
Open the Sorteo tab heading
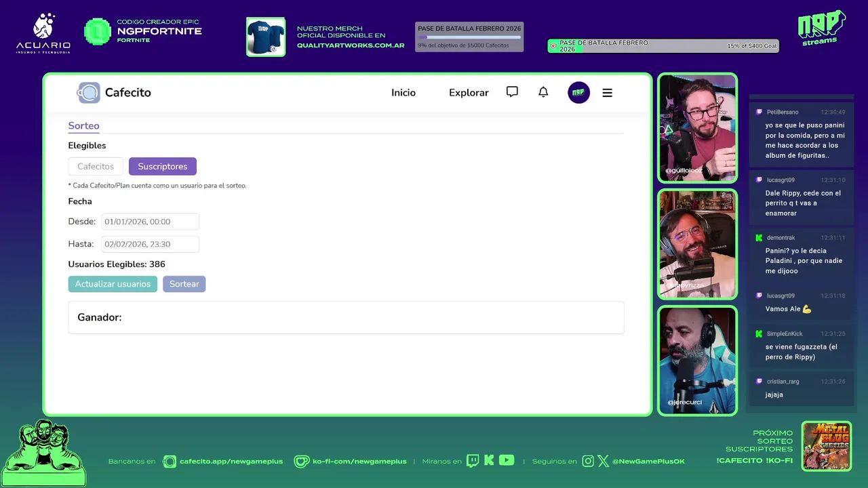[x=83, y=125]
